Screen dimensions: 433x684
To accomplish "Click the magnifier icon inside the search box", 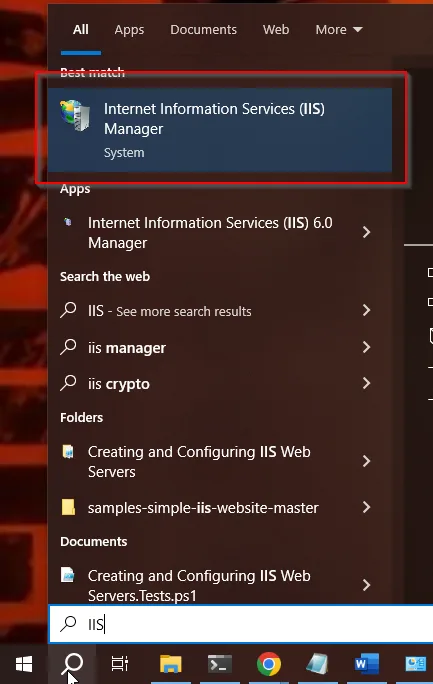I will 68,624.
